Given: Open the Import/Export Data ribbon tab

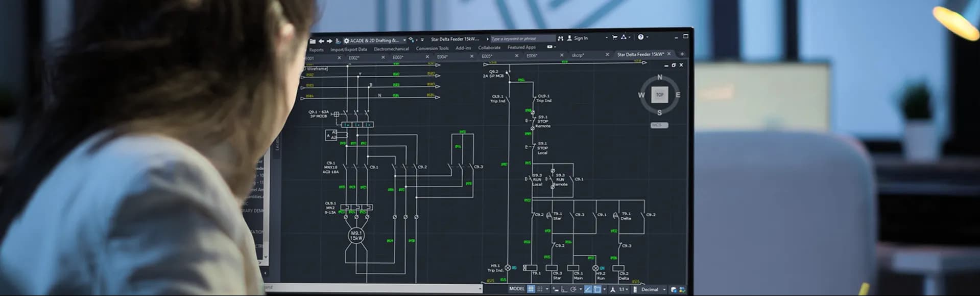Looking at the screenshot, I should [349, 49].
